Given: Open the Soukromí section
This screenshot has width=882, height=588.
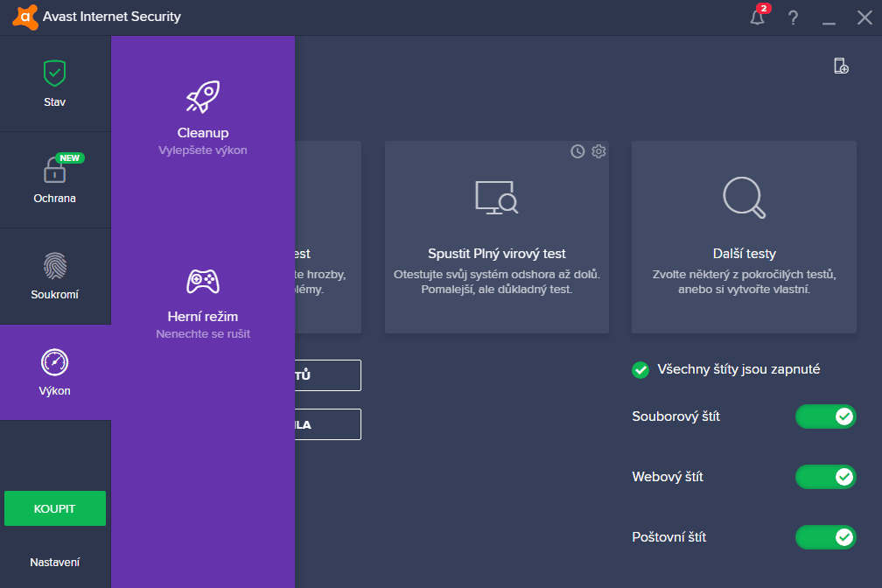Looking at the screenshot, I should tap(55, 276).
